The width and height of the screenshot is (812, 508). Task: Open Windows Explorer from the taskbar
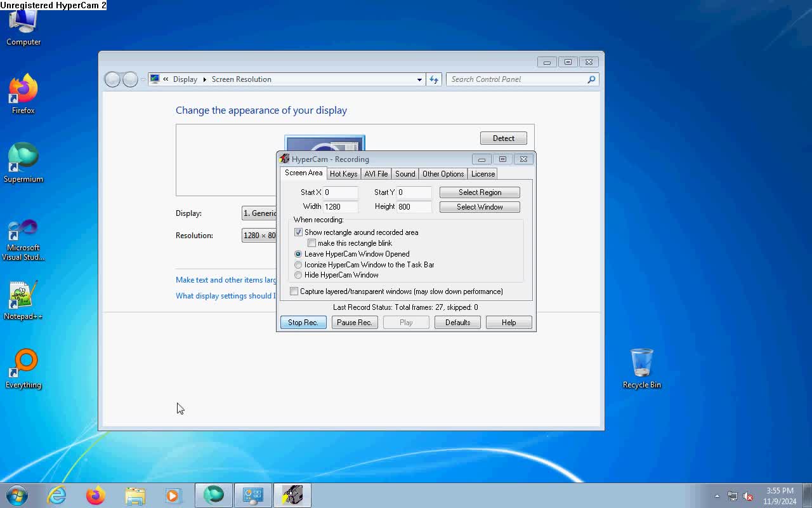click(x=135, y=495)
